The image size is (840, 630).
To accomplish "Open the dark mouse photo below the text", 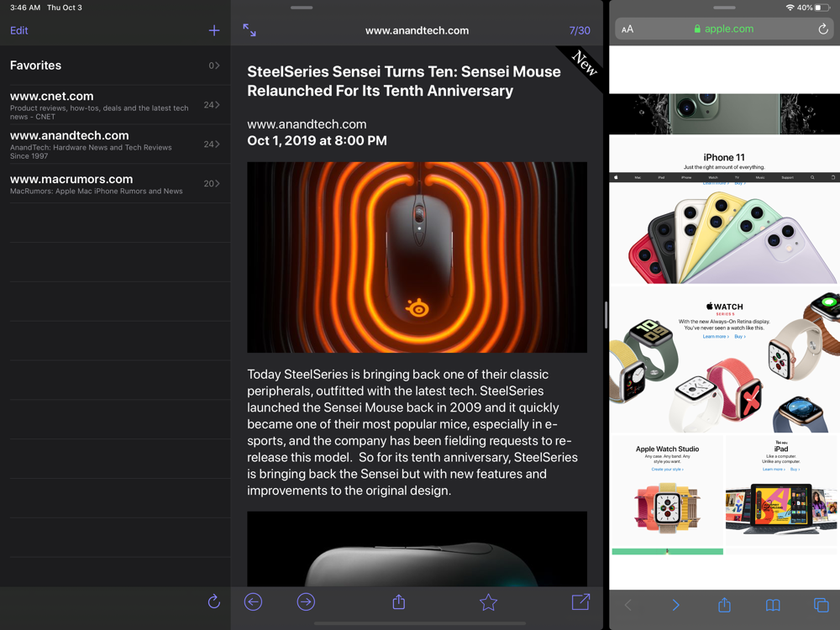I will point(417,549).
